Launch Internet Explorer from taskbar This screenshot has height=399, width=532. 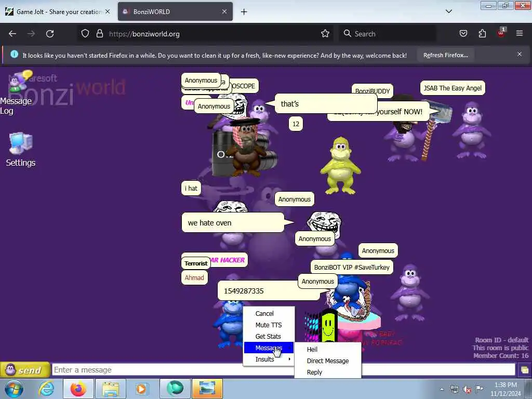click(46, 389)
